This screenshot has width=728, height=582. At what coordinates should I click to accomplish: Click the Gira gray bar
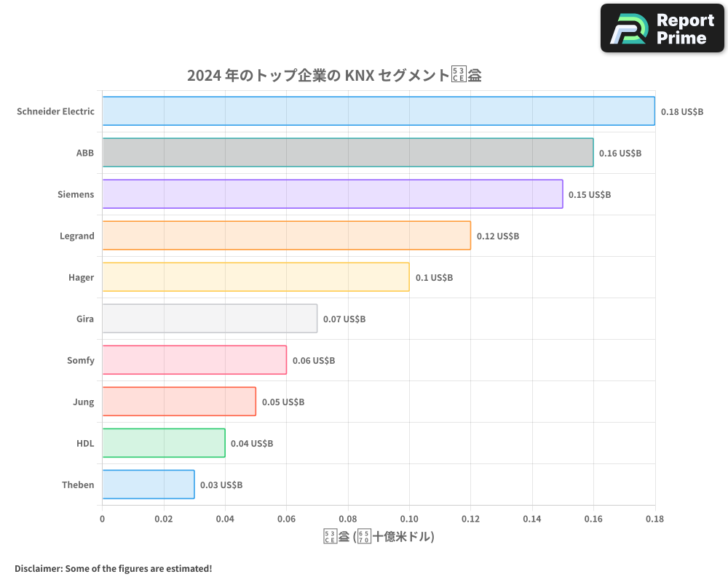(210, 319)
